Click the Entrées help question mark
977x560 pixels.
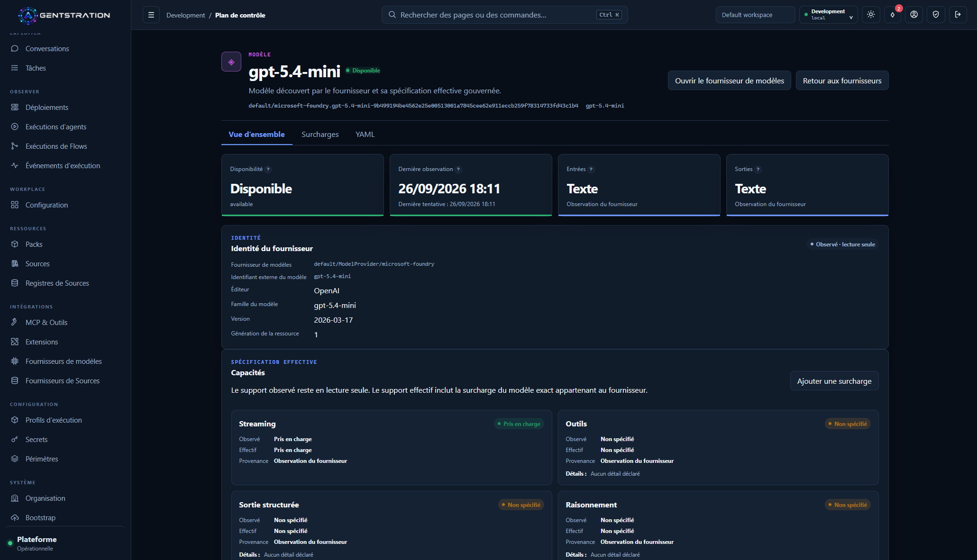[591, 170]
